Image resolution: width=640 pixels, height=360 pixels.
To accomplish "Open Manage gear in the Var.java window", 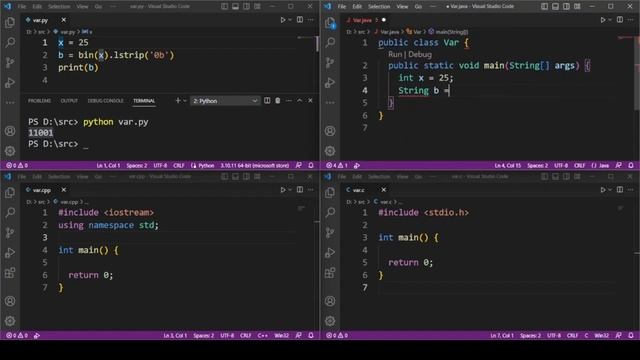I will [330, 151].
